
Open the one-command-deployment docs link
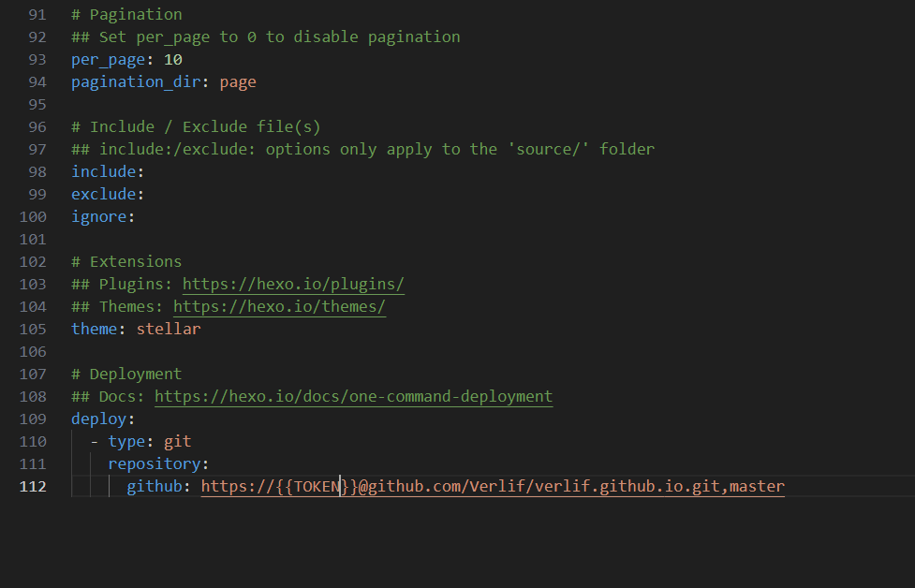click(x=353, y=396)
